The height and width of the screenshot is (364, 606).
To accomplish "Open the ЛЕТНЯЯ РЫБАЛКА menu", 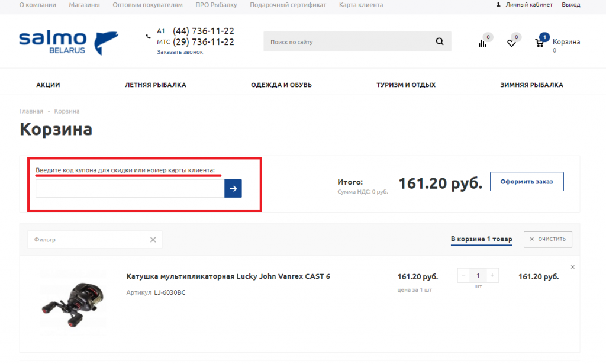I will [156, 85].
